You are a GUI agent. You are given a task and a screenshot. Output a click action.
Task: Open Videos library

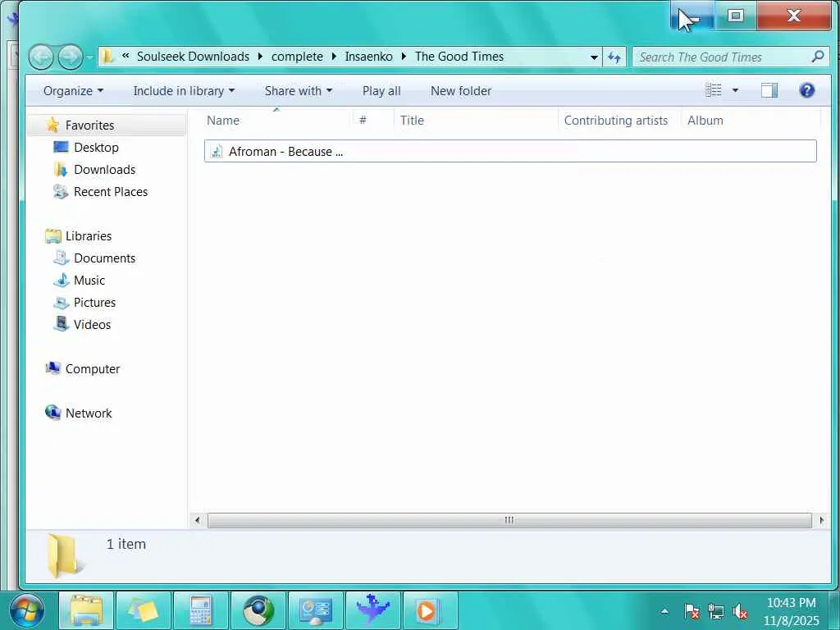coord(92,325)
